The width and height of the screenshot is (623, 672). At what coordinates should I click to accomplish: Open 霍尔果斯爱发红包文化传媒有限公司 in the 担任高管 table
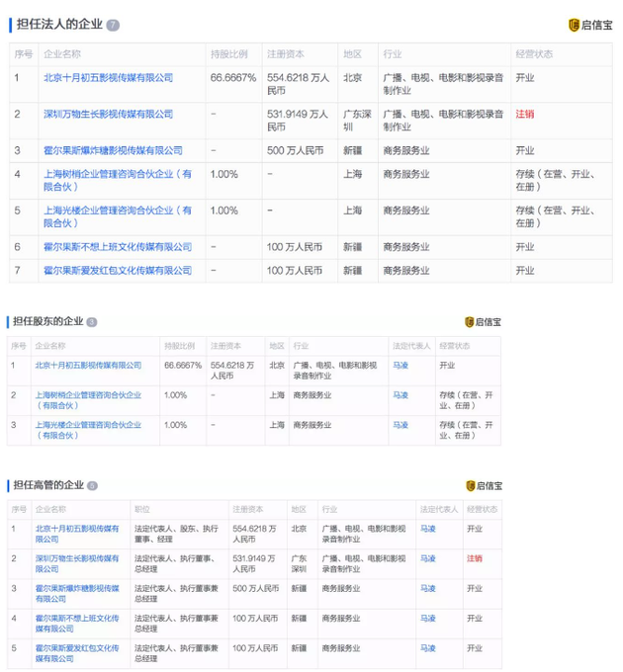pos(77,653)
